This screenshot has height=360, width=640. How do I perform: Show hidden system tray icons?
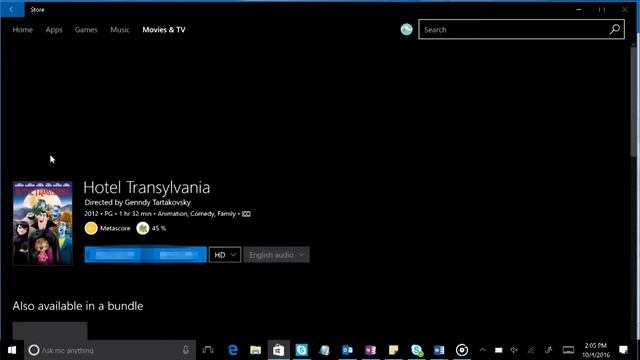point(483,350)
